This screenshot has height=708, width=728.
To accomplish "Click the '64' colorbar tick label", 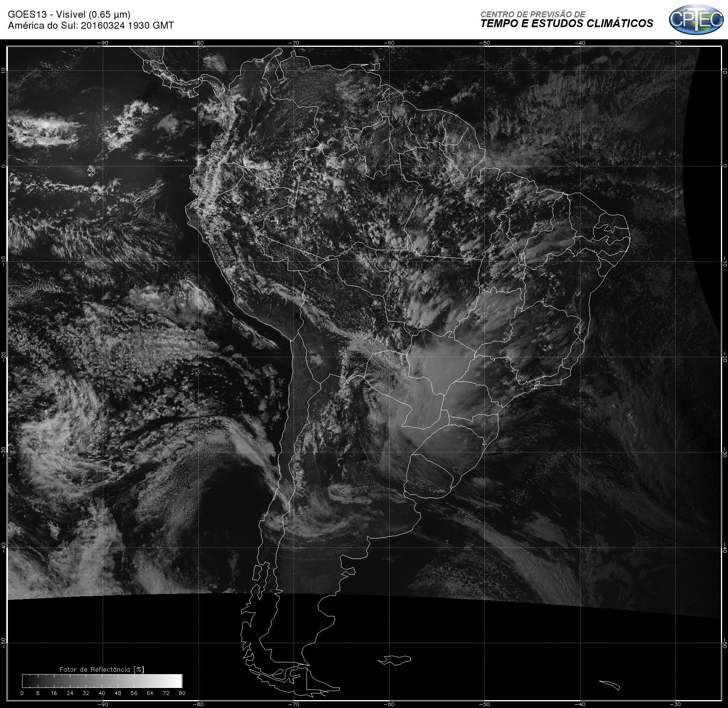I will 150,693.
